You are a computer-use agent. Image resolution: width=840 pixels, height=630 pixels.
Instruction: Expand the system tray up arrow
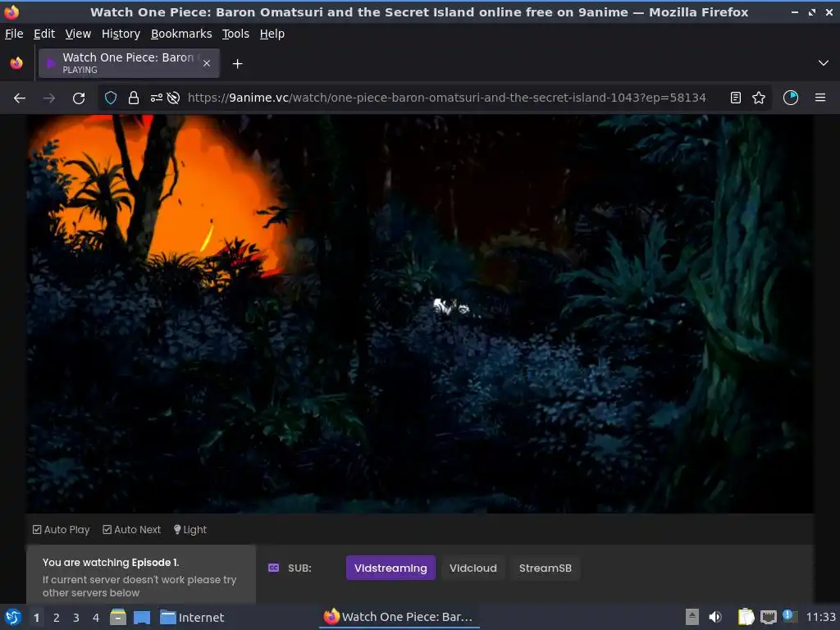tap(692, 617)
